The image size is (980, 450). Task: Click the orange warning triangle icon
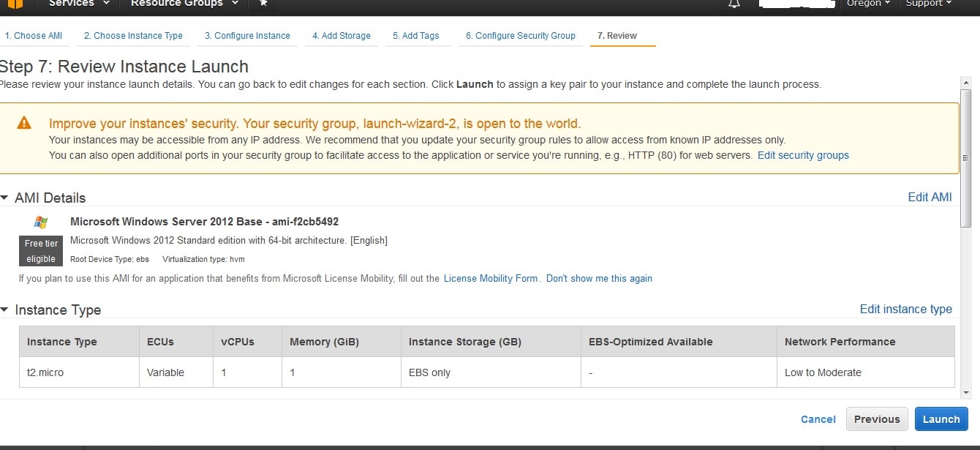pyautogui.click(x=24, y=123)
